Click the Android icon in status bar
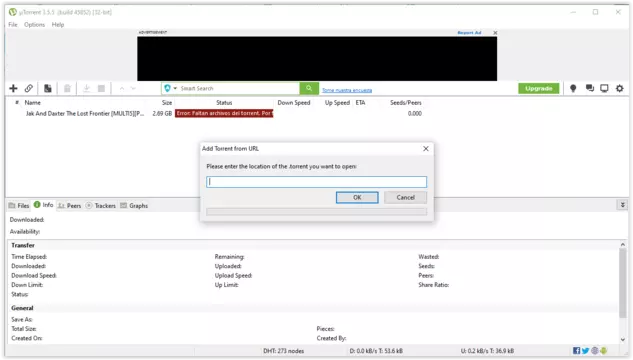The height and width of the screenshot is (360, 633). pyautogui.click(x=604, y=351)
